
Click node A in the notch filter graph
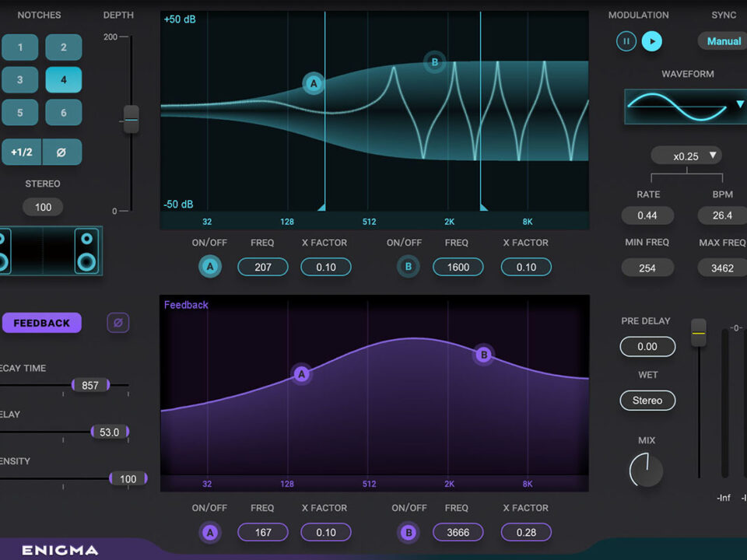(314, 83)
